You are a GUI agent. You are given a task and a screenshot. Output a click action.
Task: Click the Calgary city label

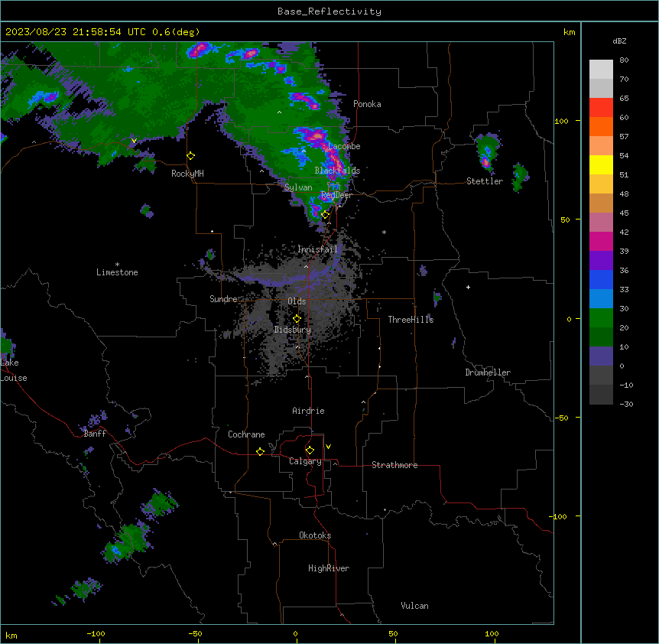click(305, 461)
